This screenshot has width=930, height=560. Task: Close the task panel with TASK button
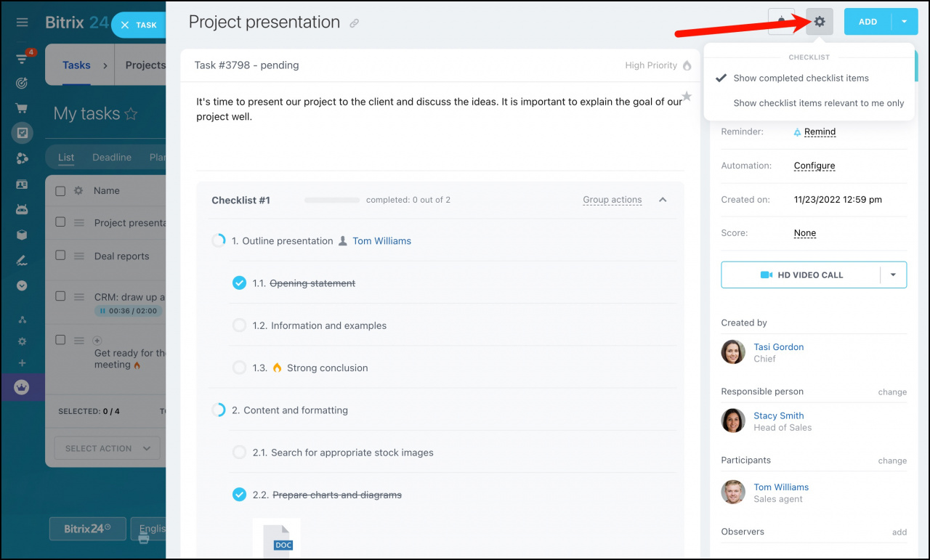pos(139,25)
